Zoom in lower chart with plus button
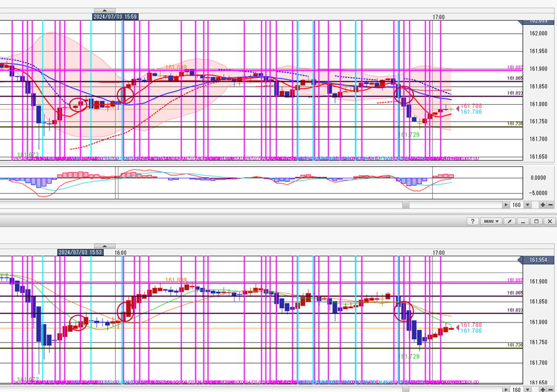Viewport: 557px width, 392px height. [x=542, y=389]
